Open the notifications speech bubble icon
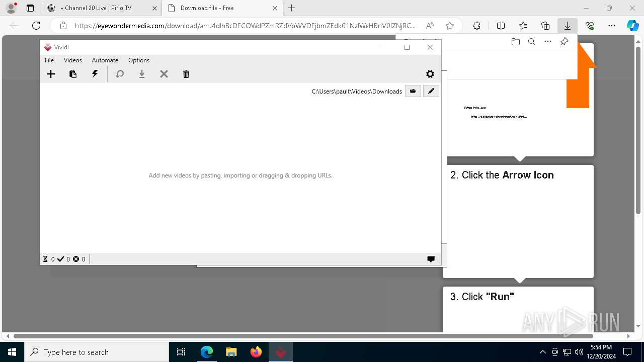Viewport: 644px width, 362px height. click(431, 259)
